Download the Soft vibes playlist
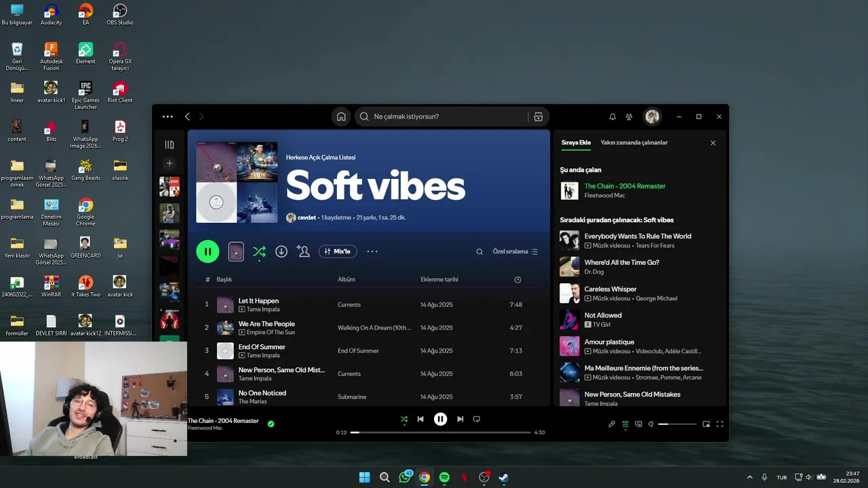This screenshot has height=488, width=868. (281, 251)
